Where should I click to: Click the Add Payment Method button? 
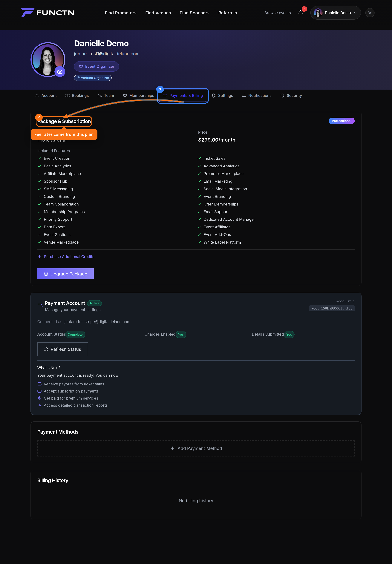196,448
